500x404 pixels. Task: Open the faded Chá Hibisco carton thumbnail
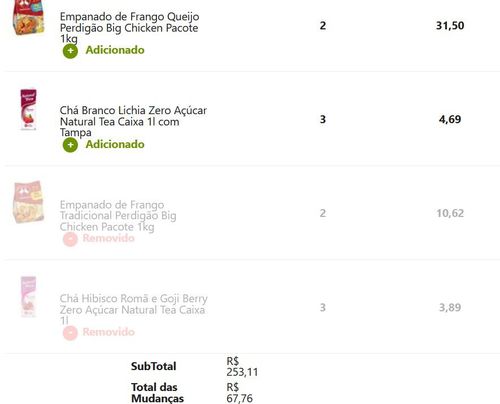(x=28, y=297)
